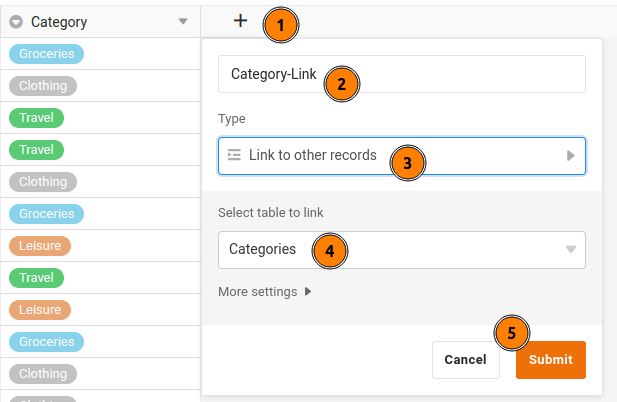
Task: Open the Categories table dropdown
Action: 401,249
